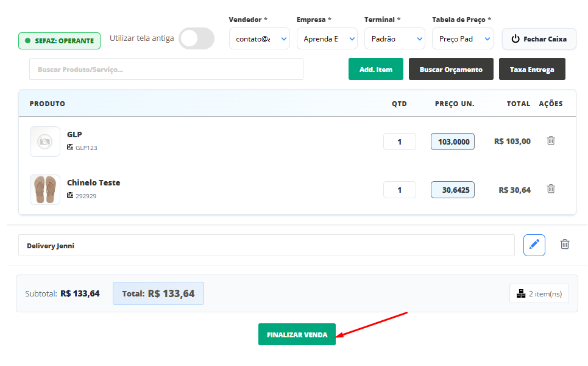The image size is (588, 366).
Task: Focus the Buscar Produto/Serviço search field
Action: (166, 70)
